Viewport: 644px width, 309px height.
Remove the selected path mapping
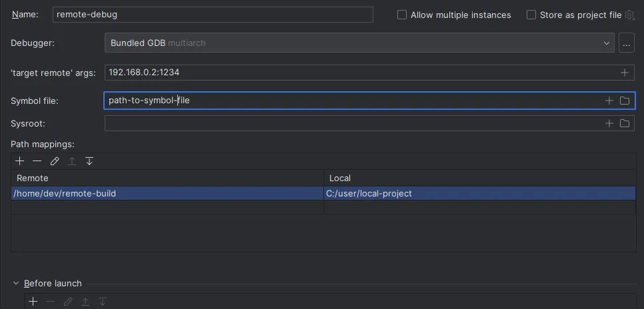pos(37,161)
